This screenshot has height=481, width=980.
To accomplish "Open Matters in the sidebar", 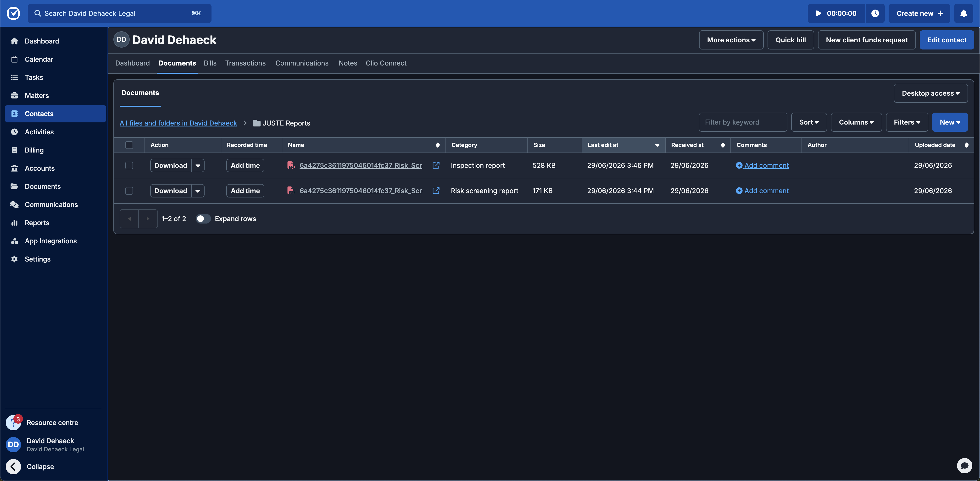I will 55,95.
